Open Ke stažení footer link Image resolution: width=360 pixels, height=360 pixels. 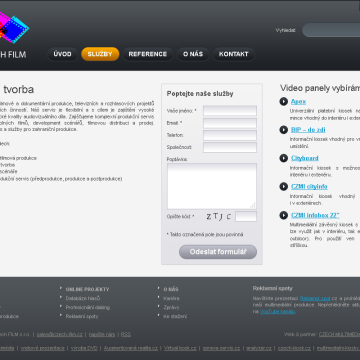click(175, 316)
